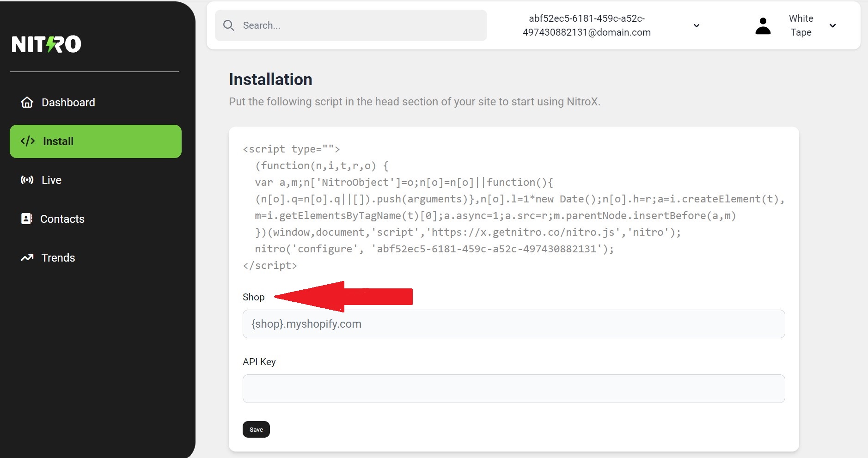Click the magnifier icon in the search bar
868x458 pixels.
click(229, 25)
